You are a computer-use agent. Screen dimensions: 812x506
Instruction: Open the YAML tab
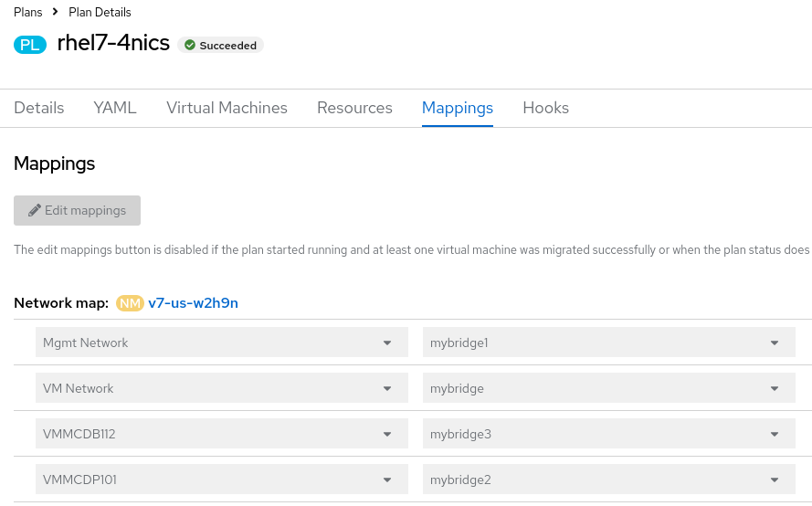115,108
